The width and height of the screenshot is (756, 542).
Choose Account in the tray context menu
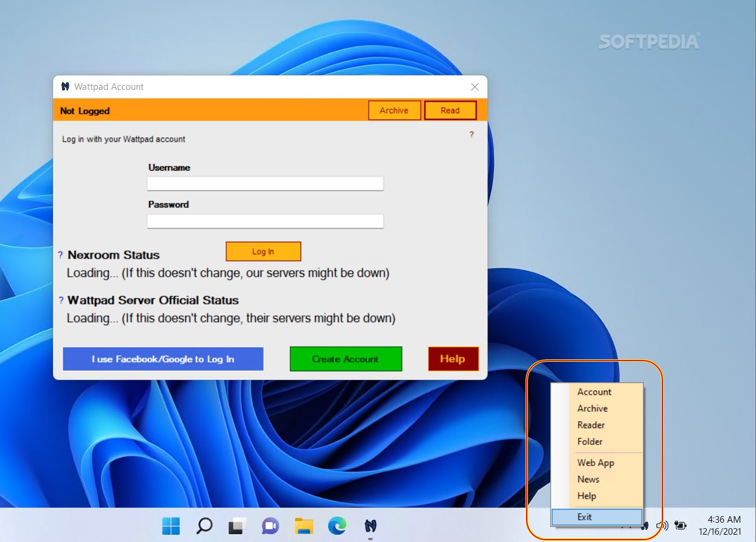(x=594, y=392)
